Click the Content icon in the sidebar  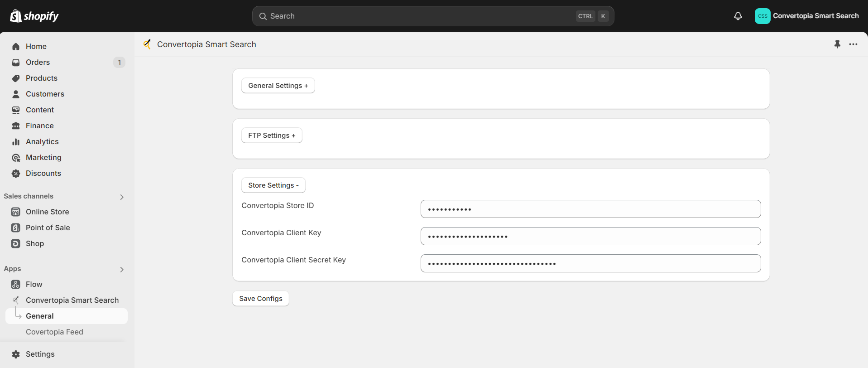(x=16, y=110)
